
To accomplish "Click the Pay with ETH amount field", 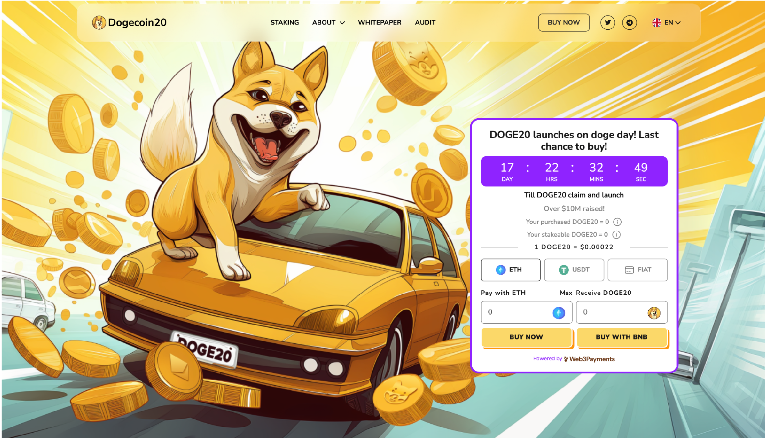I will (x=526, y=312).
